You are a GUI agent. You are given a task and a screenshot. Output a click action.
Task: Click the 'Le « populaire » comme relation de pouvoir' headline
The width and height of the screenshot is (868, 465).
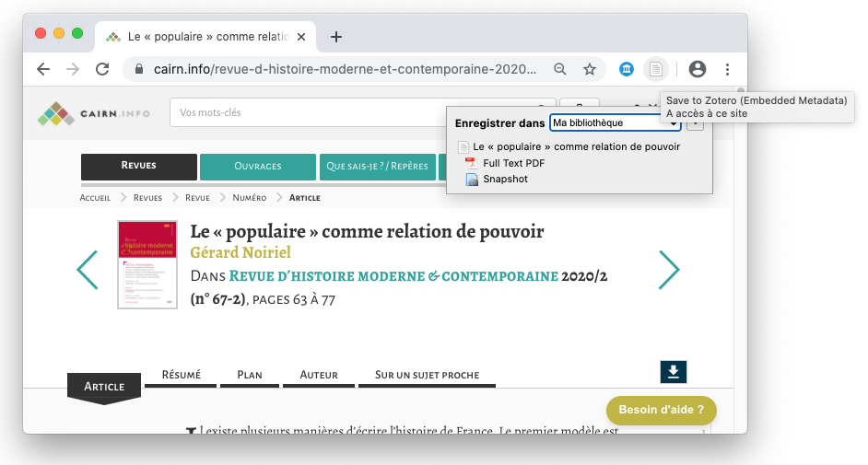point(367,231)
